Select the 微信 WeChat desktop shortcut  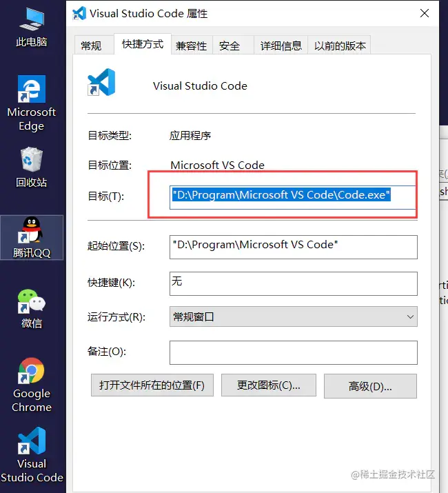32,309
